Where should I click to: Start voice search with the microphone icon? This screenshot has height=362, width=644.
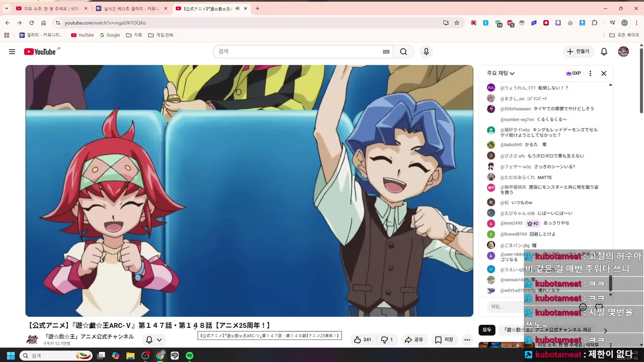tap(426, 52)
